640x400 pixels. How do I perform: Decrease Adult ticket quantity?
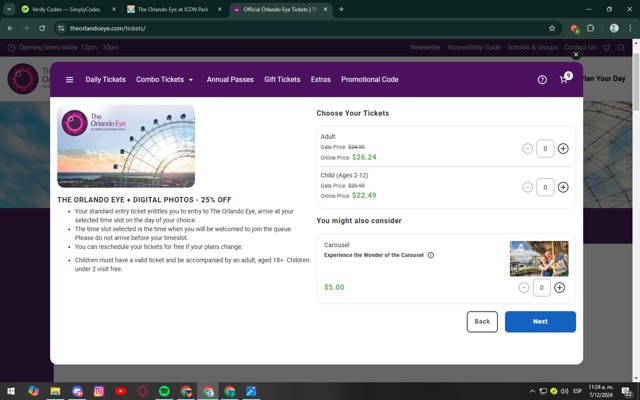527,149
